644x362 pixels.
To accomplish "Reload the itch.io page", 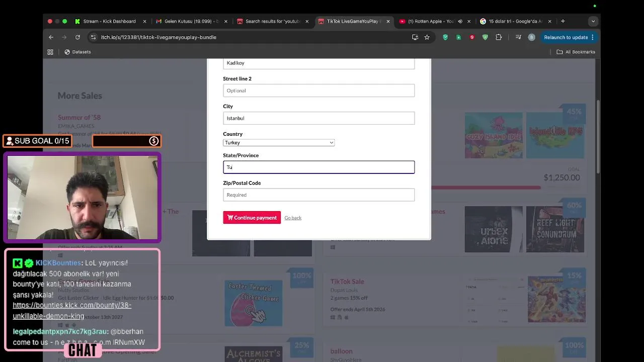I will pyautogui.click(x=77, y=37).
